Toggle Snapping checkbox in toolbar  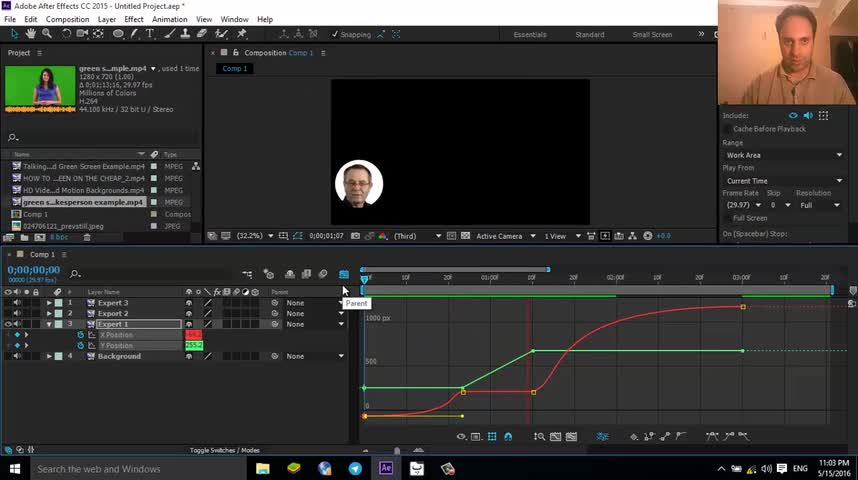tap(334, 34)
